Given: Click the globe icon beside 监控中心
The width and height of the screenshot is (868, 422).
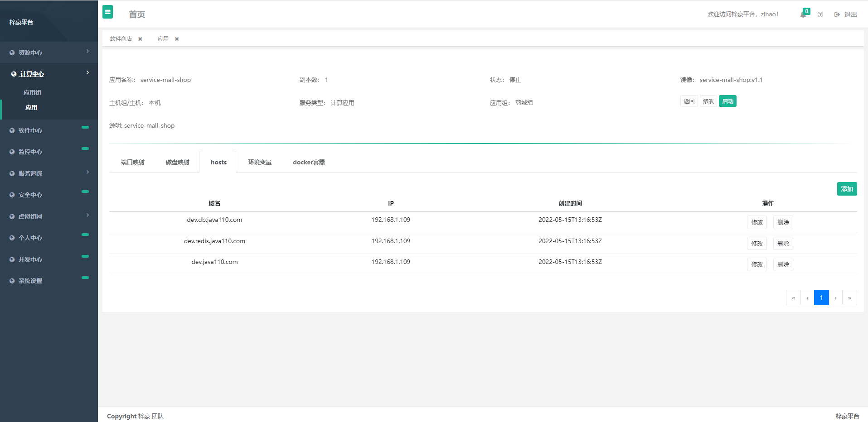Looking at the screenshot, I should (12, 152).
